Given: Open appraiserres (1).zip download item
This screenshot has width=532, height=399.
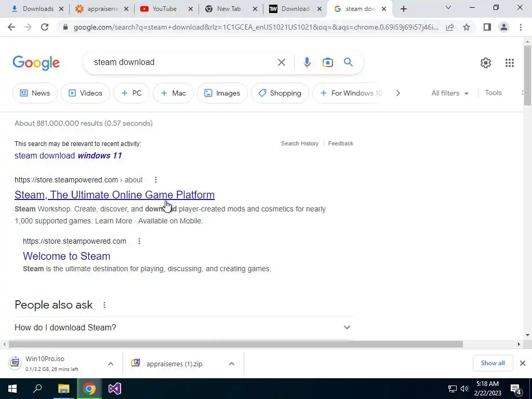Looking at the screenshot, I should point(175,364).
